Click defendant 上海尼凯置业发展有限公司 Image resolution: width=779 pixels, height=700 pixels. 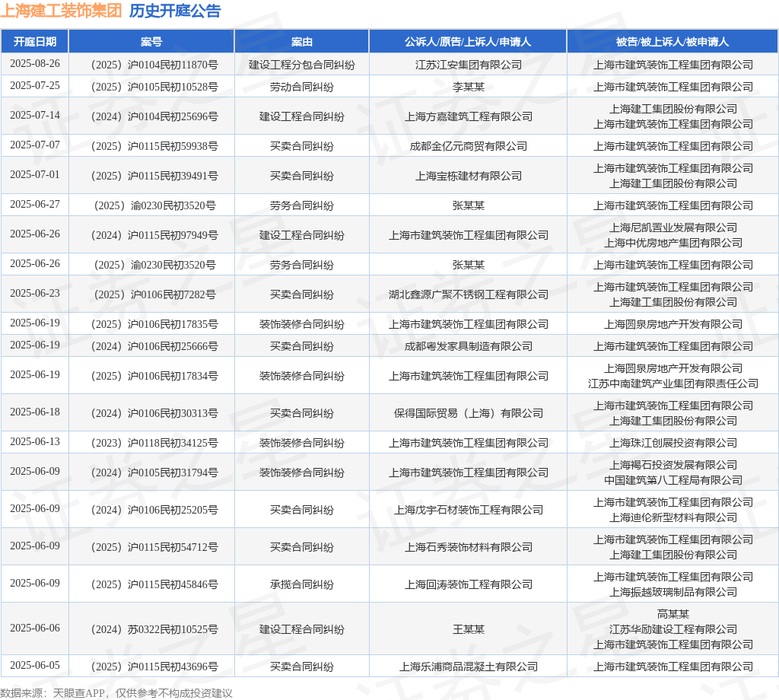pos(672,228)
